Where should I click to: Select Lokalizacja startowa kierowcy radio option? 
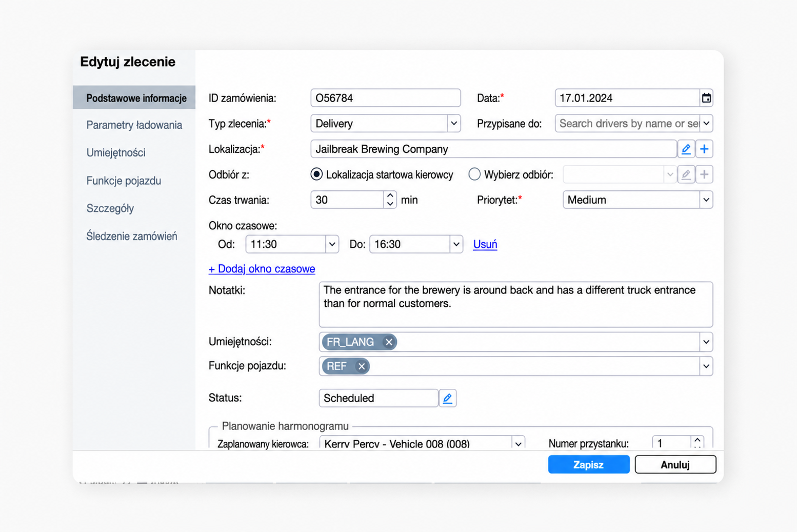(316, 174)
